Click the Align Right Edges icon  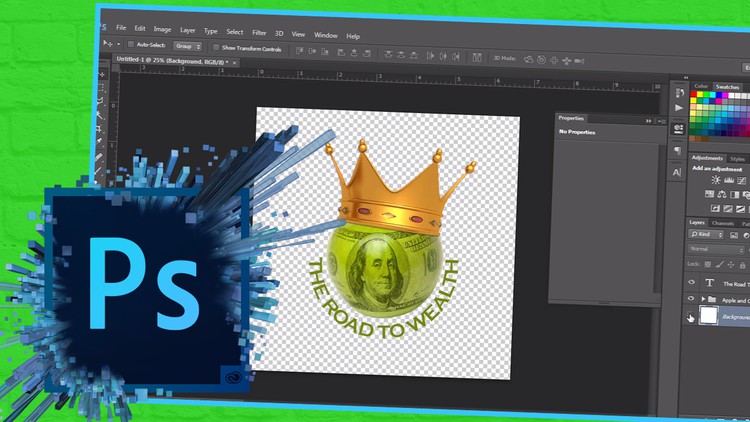367,53
